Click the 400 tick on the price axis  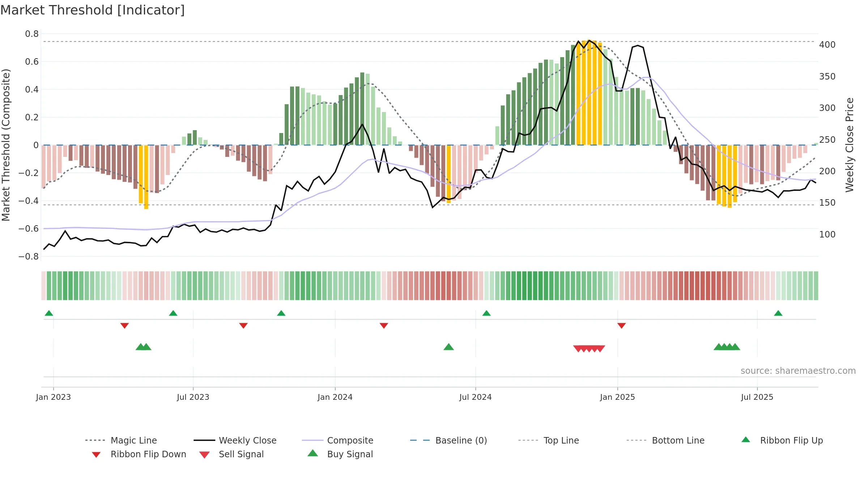pos(827,44)
